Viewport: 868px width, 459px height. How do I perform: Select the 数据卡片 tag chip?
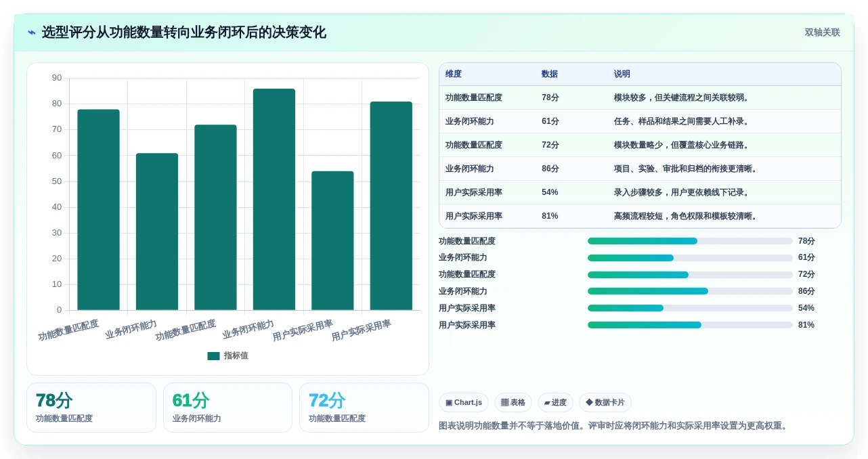(605, 402)
